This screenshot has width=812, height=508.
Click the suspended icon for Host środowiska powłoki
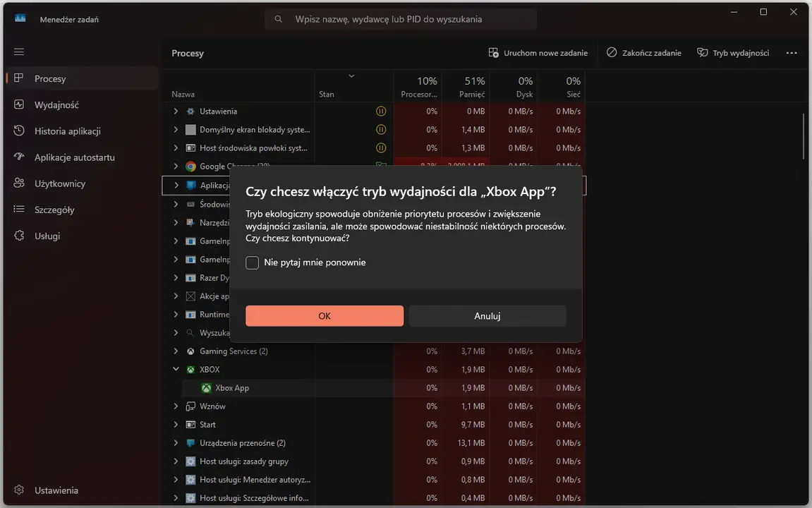[381, 148]
